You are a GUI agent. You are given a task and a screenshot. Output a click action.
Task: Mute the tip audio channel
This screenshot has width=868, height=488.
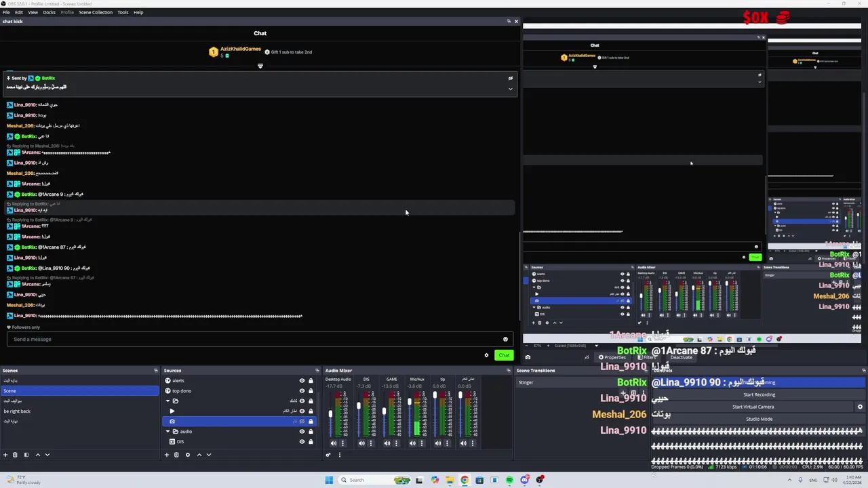(437, 443)
